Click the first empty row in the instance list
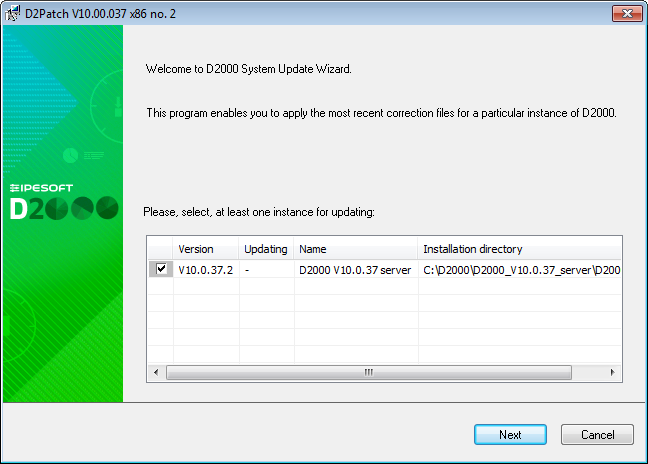Viewport: 648px width, 464px height. coord(384,286)
